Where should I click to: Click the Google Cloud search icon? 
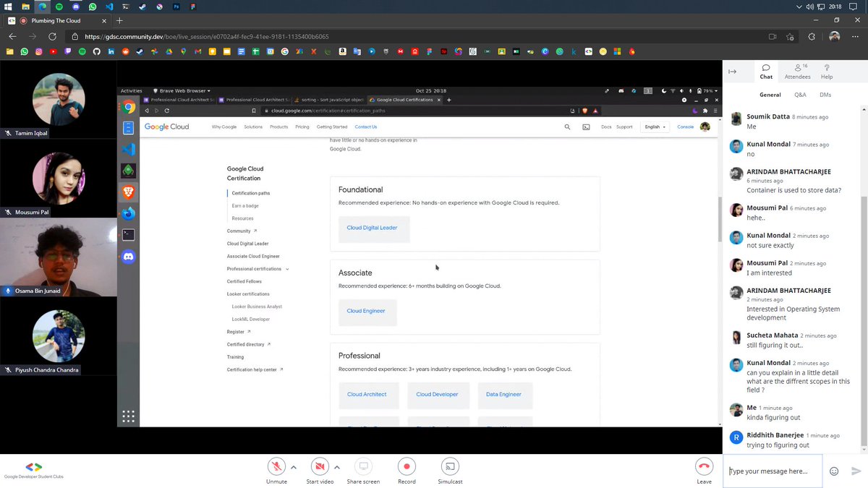click(567, 127)
